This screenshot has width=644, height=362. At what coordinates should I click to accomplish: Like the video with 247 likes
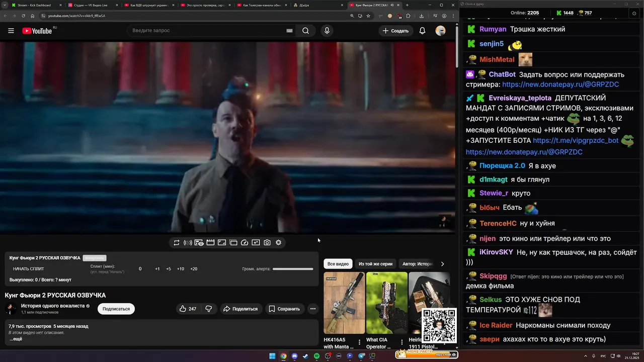click(188, 309)
